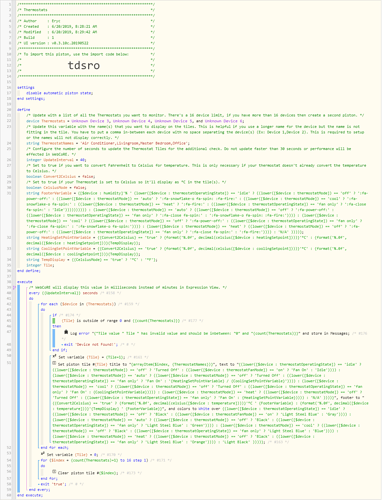Select the 'boolean Convert2Celsius = false' line
384x500 pixels.
pyautogui.click(x=61, y=176)
